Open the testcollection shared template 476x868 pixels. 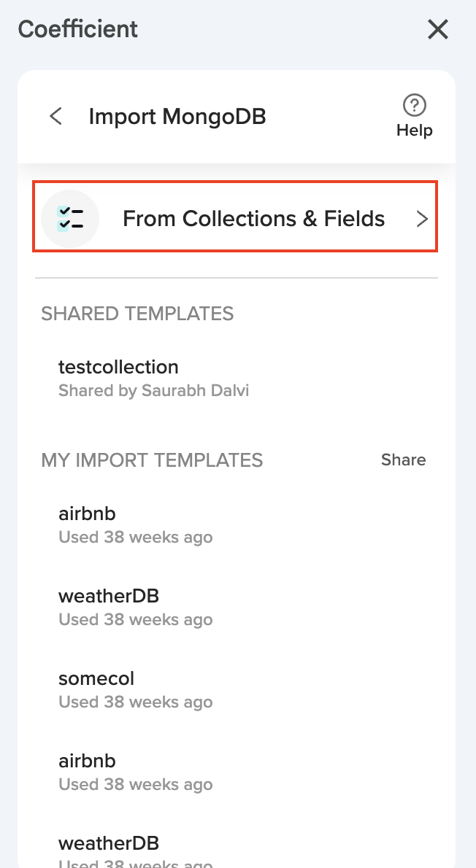click(x=118, y=366)
